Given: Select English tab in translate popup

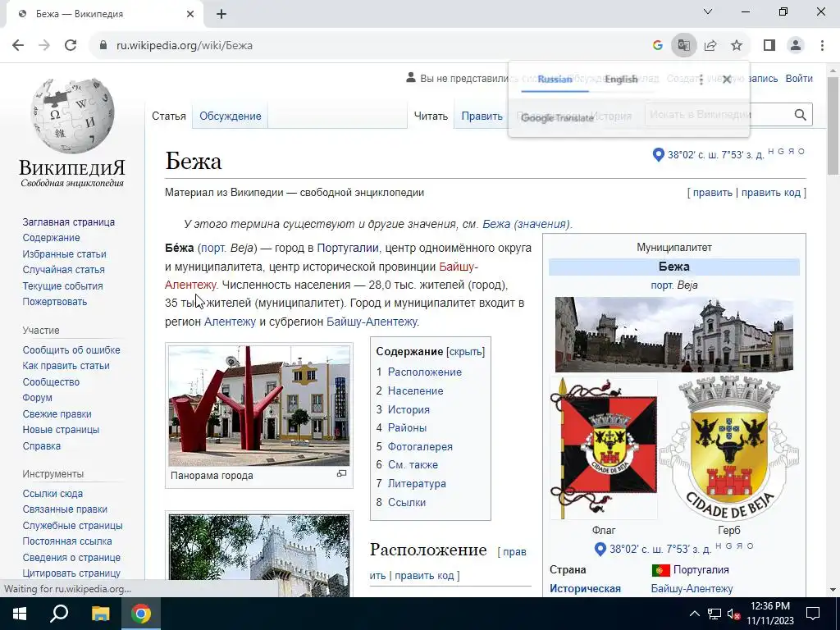Looking at the screenshot, I should (622, 80).
